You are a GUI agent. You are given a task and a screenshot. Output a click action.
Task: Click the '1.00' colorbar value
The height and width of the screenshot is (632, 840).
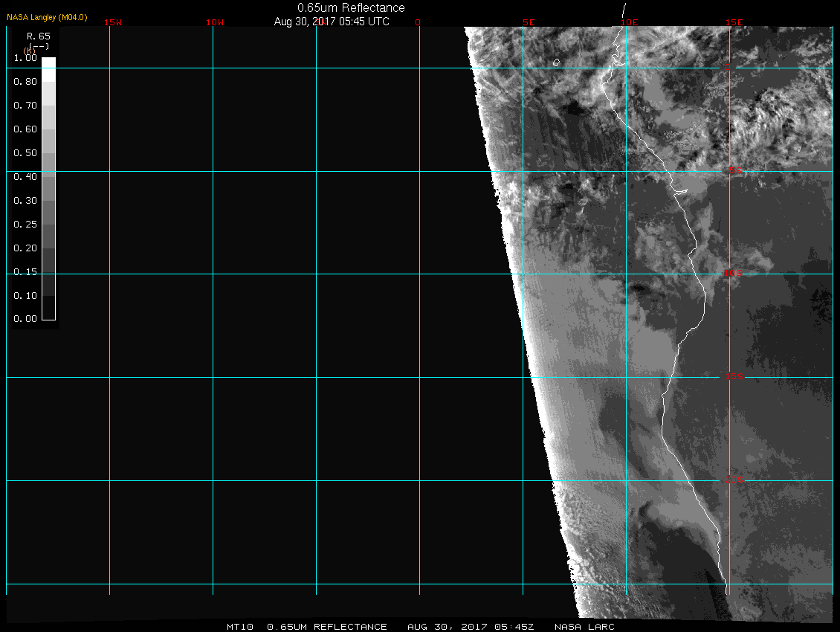point(25,58)
